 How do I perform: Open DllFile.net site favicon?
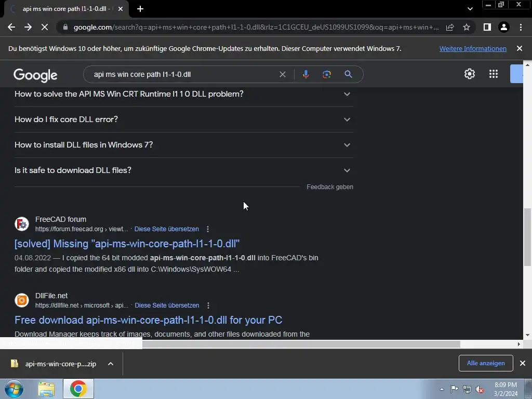[22, 300]
